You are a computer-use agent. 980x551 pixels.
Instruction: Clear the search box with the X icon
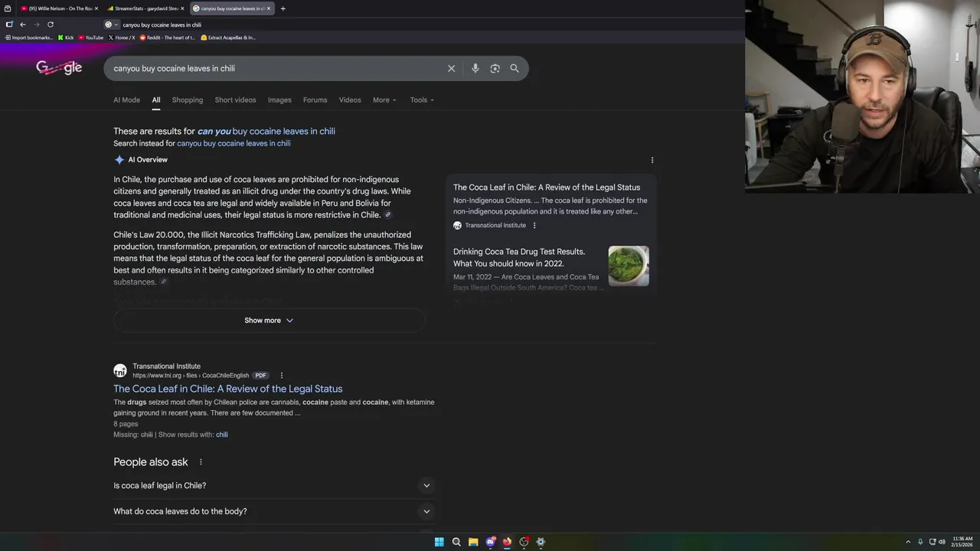[x=451, y=68]
